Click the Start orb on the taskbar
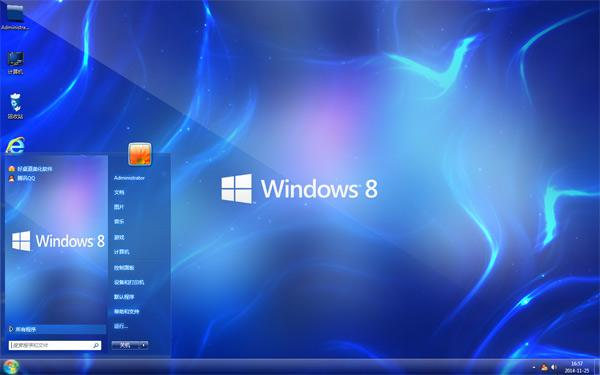Viewport: 600px width, 375px height. 11,367
